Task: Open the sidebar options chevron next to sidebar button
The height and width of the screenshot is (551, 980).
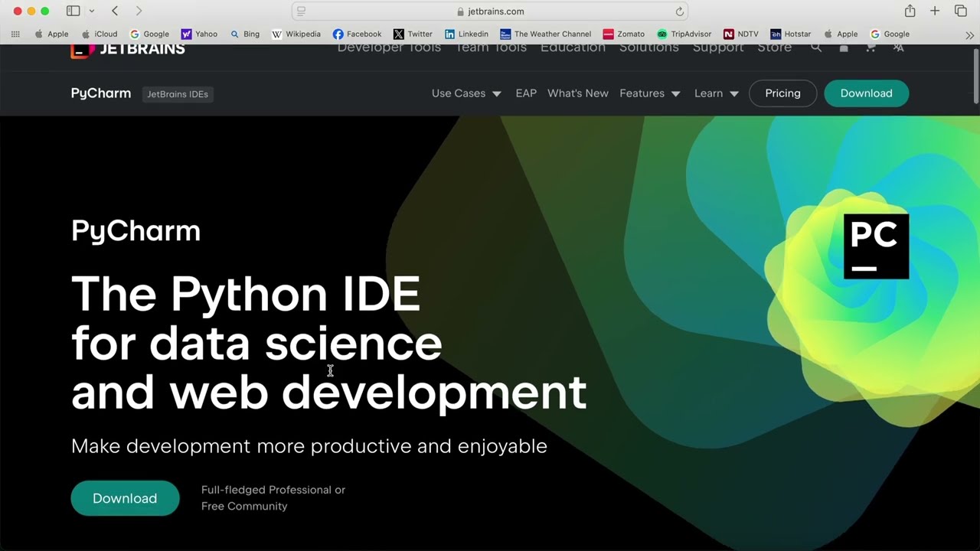Action: [92, 11]
